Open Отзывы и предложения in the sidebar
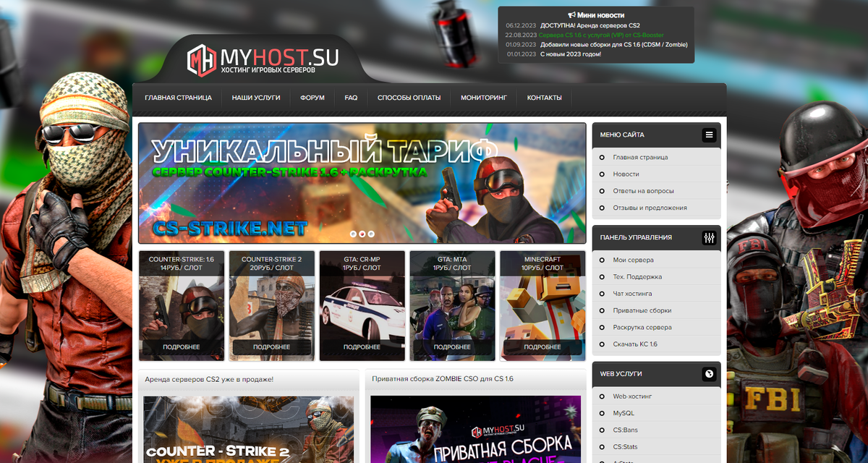 650,208
